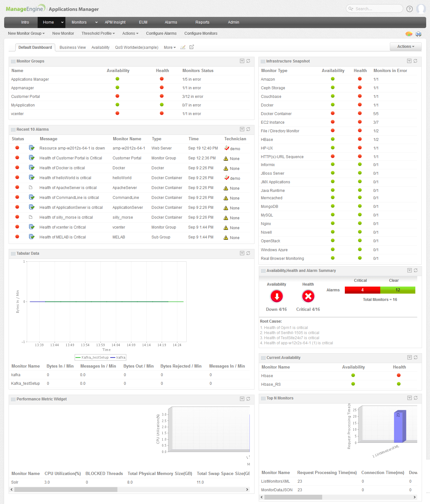Expand the More dashboards dropdown

tap(170, 47)
